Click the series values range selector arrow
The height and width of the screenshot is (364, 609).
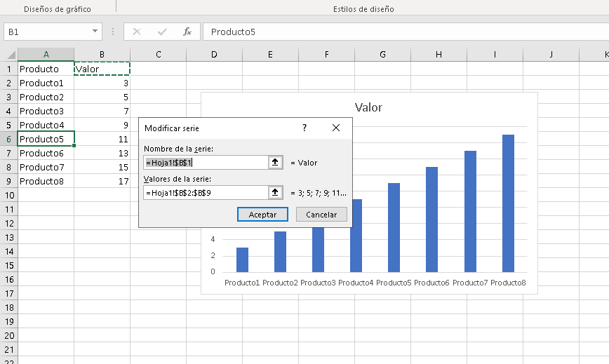[x=275, y=192]
